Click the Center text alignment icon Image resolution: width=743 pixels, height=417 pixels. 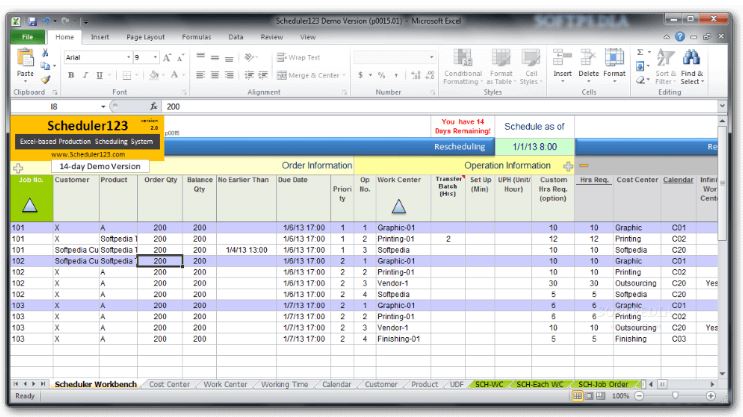coord(215,75)
